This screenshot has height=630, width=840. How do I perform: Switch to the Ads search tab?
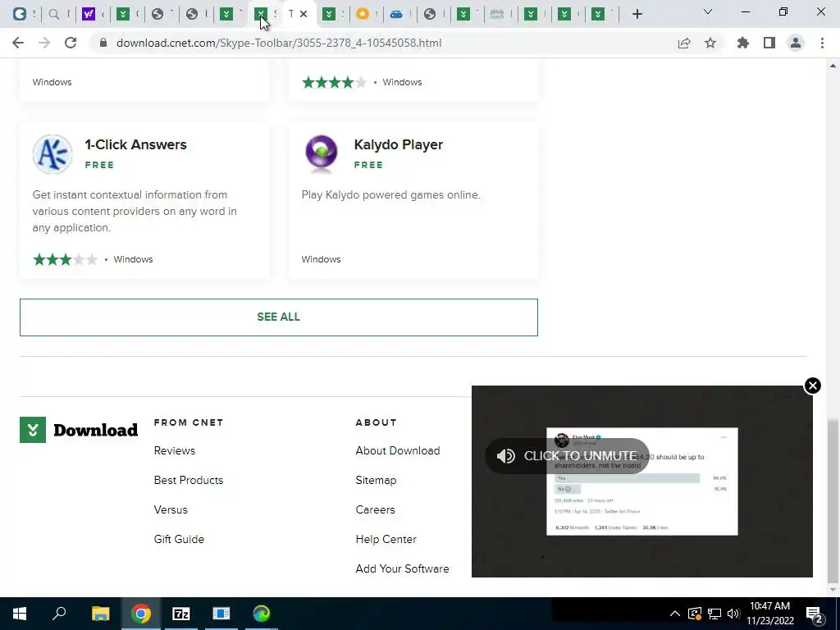pos(497,14)
